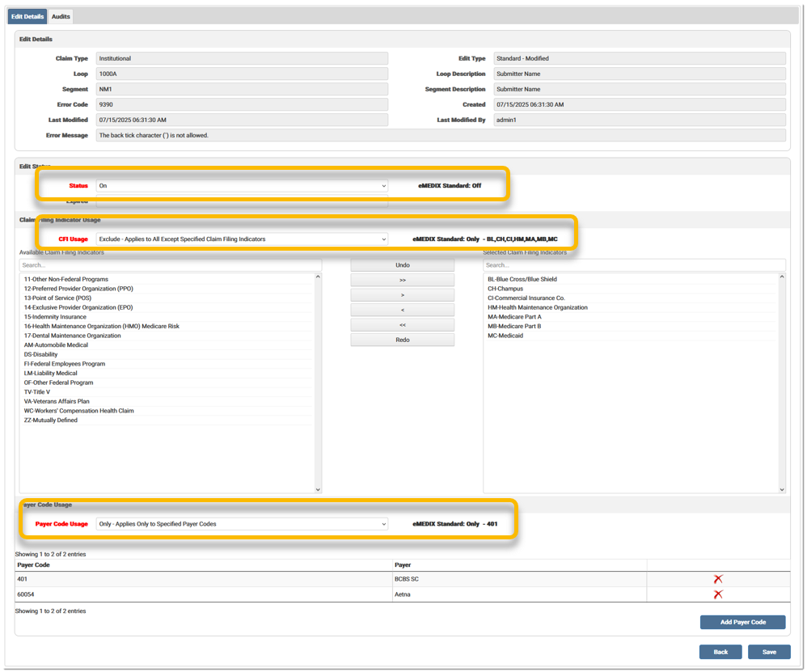807x672 pixels.
Task: Click the Available Claim Filing Indicators search box
Action: [x=170, y=265]
